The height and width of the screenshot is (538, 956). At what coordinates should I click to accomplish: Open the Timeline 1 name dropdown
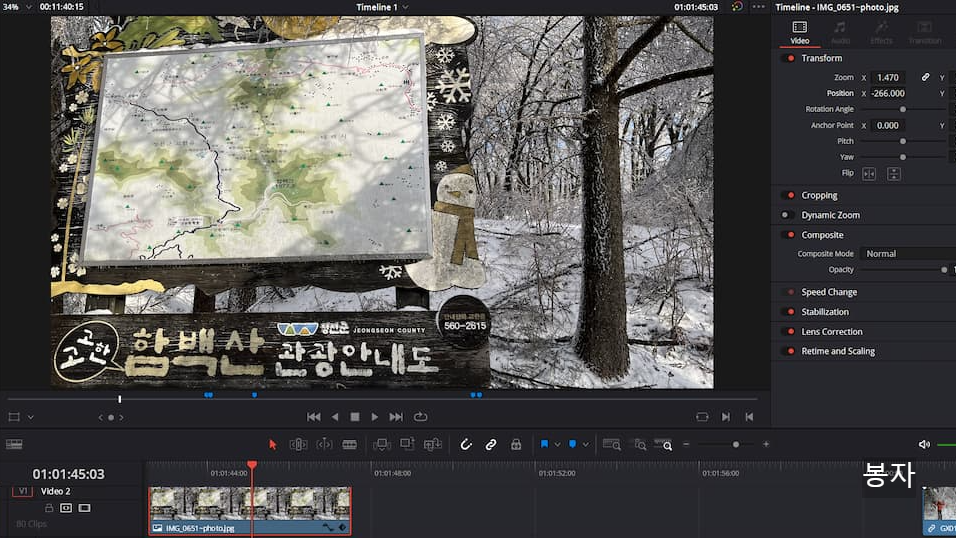(x=405, y=7)
